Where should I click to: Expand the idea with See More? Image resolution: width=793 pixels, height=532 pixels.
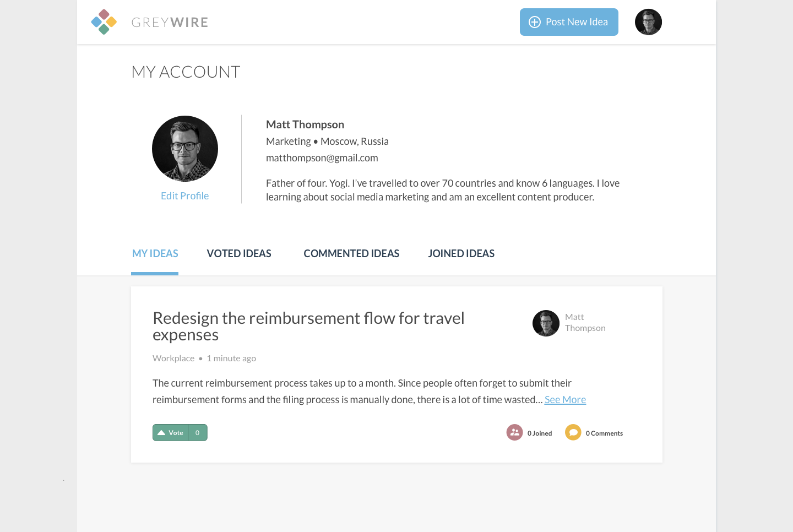pos(565,400)
